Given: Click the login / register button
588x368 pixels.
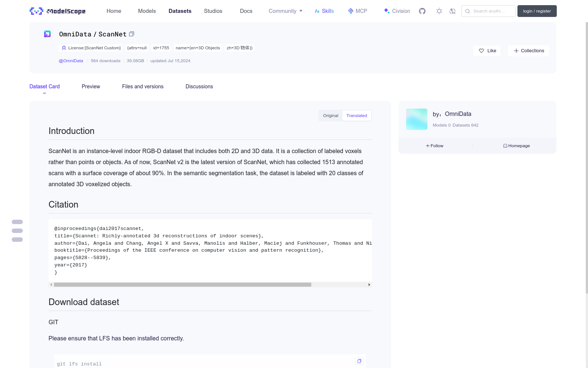Looking at the screenshot, I should 537,11.
